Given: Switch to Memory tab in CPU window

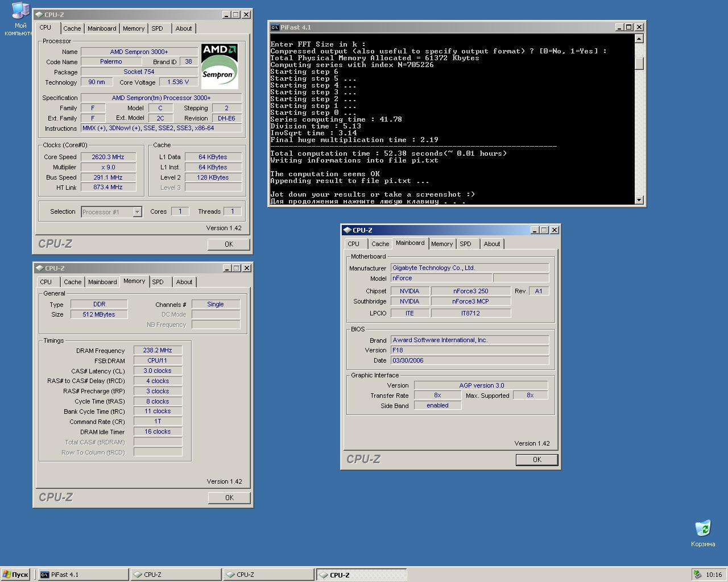Looking at the screenshot, I should pos(134,28).
